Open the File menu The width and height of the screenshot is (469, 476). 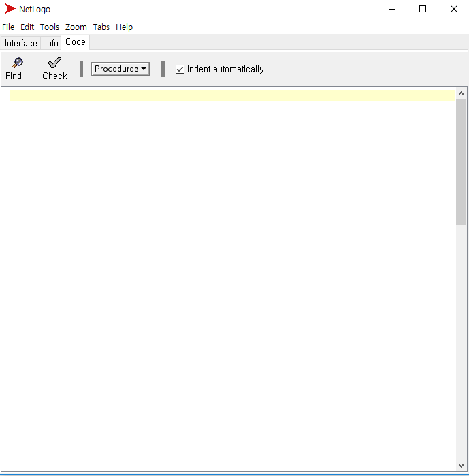click(x=8, y=27)
